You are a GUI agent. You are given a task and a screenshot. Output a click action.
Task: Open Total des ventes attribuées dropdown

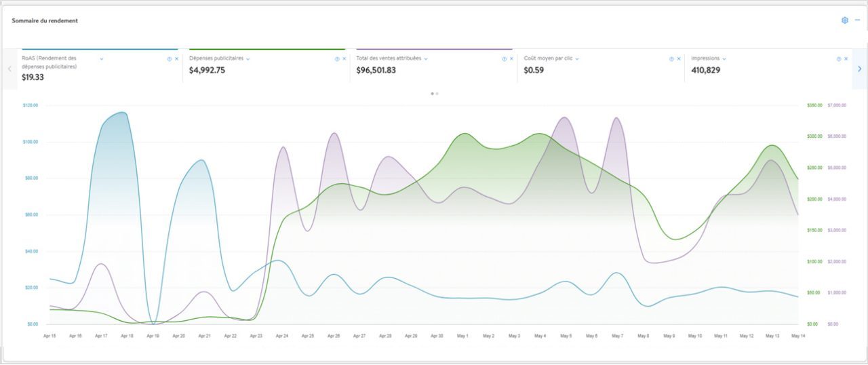click(x=427, y=59)
